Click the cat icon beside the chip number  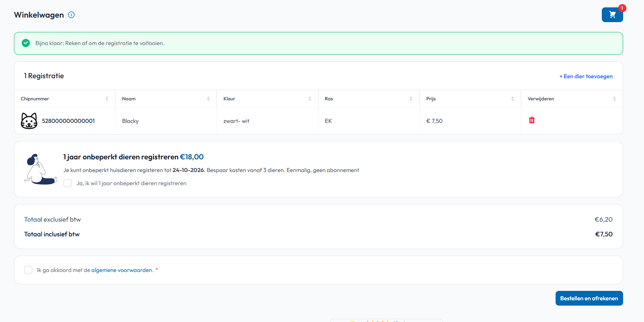[29, 121]
